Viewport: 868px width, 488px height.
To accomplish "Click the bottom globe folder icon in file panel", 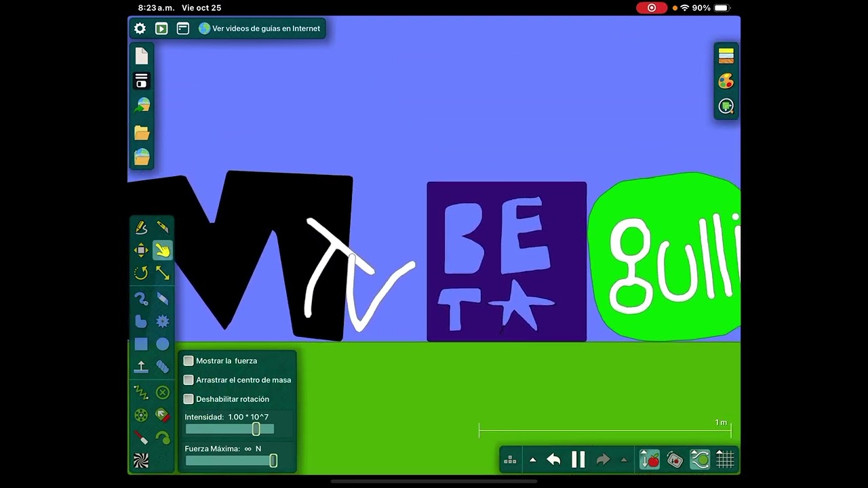I will point(142,157).
